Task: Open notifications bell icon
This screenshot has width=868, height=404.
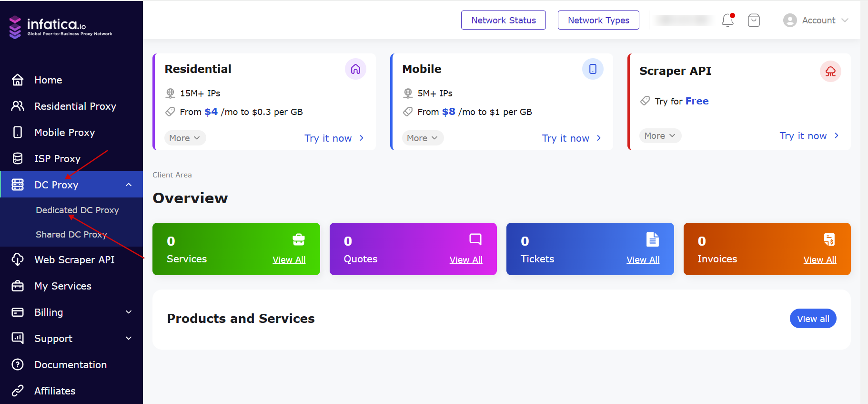Action: point(728,20)
